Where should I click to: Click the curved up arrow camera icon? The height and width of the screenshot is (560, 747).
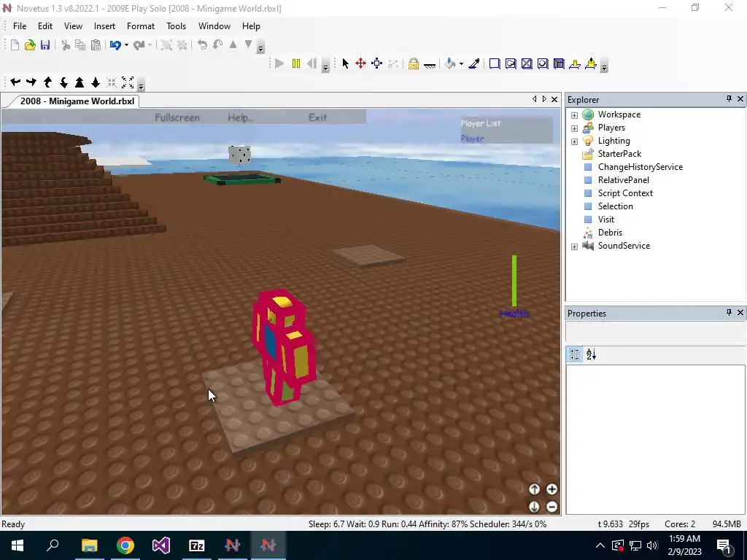tap(47, 82)
